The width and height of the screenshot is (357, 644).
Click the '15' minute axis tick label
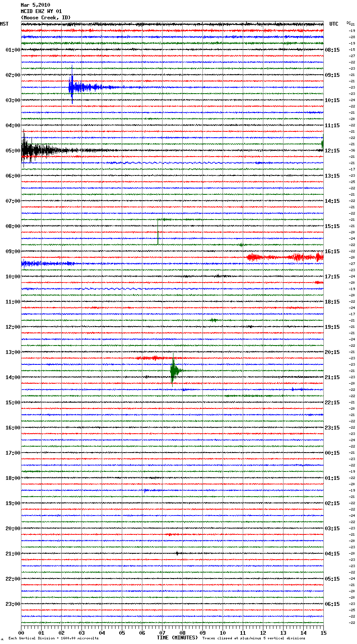[x=323, y=633]
